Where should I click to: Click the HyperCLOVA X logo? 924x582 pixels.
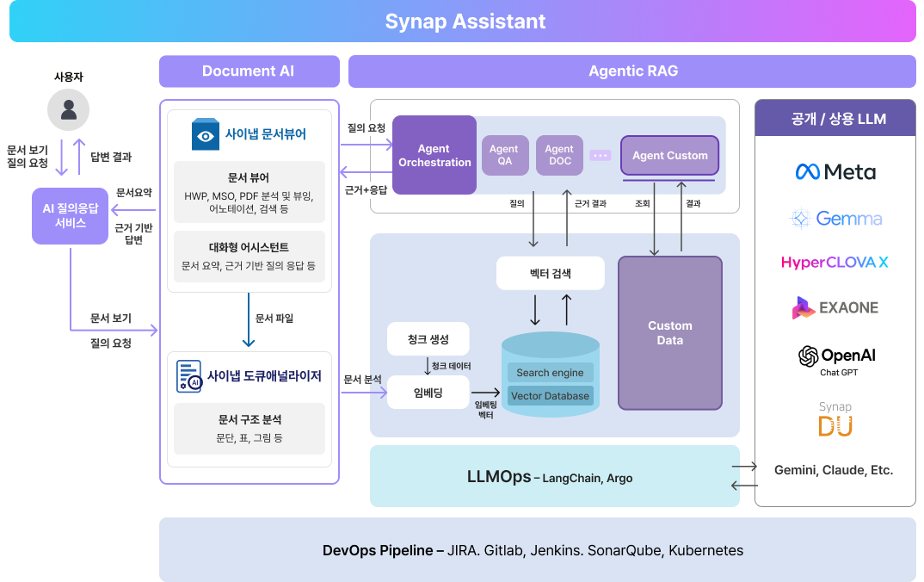835,263
